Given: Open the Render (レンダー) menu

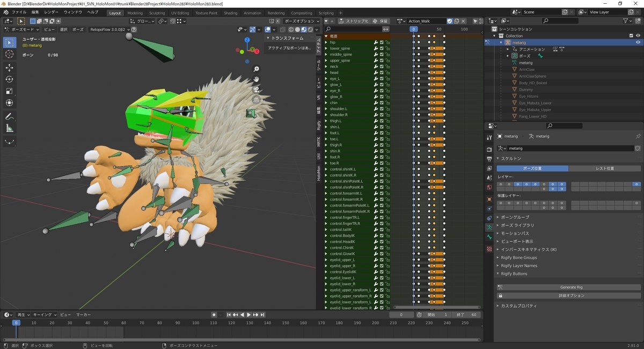Looking at the screenshot, I should pyautogui.click(x=52, y=12).
